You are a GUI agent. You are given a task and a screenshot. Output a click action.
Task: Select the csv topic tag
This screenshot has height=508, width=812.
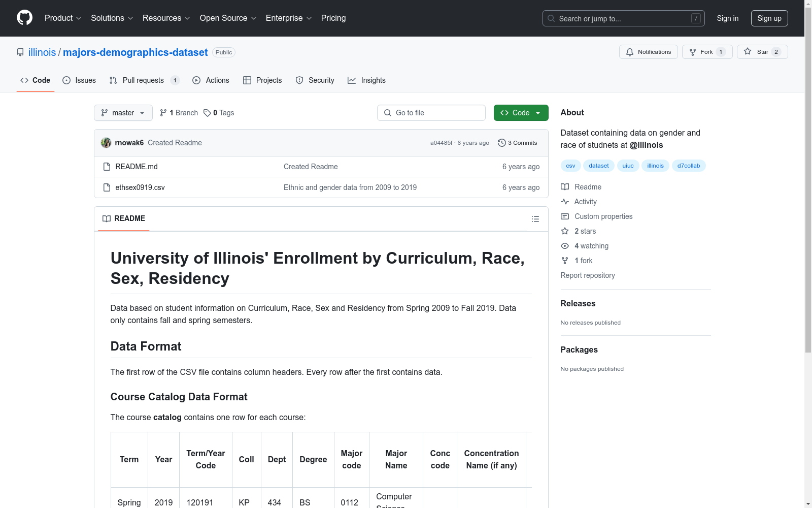click(x=571, y=166)
